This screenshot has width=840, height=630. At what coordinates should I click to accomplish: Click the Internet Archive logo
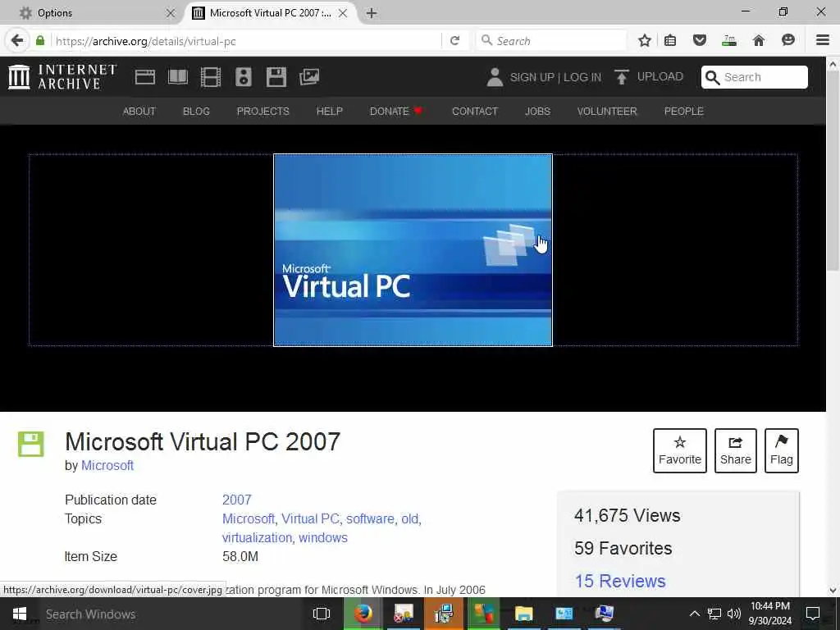(62, 76)
